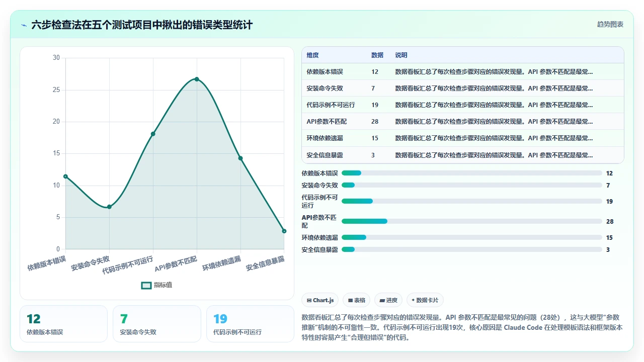Click the 环境依赖遗漏 progress bar
Image resolution: width=644 pixels, height=362 pixels.
[471, 237]
